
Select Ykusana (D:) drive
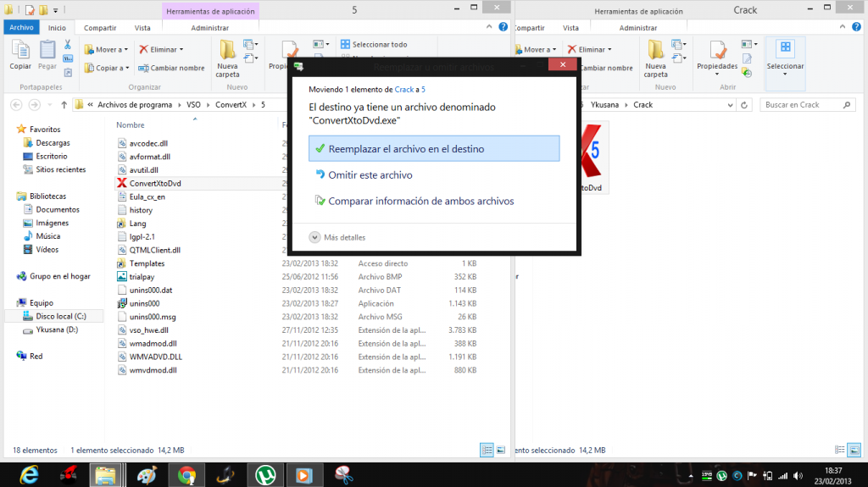(57, 329)
